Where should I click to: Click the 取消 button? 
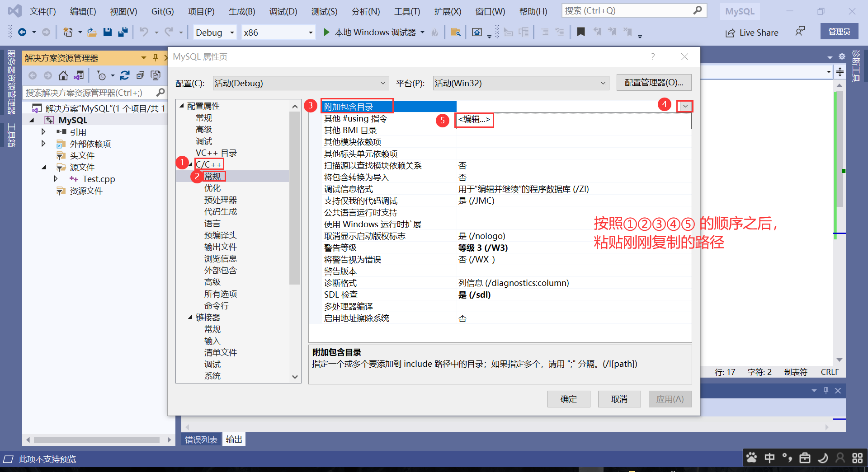(x=619, y=399)
